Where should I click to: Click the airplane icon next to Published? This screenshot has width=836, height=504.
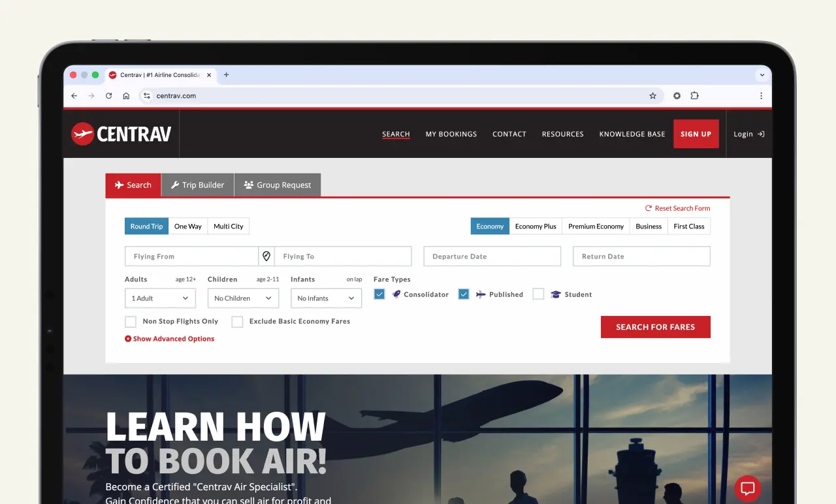pyautogui.click(x=481, y=294)
